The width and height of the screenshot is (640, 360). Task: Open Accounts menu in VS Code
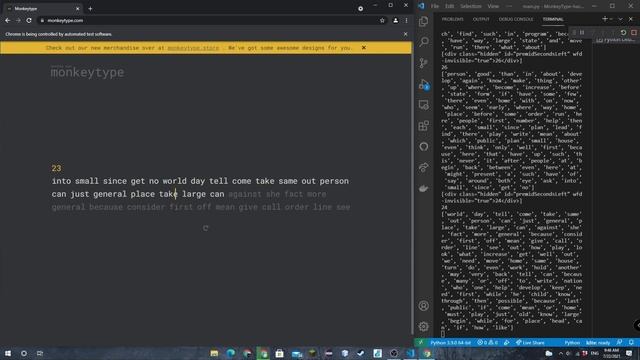coord(424,305)
